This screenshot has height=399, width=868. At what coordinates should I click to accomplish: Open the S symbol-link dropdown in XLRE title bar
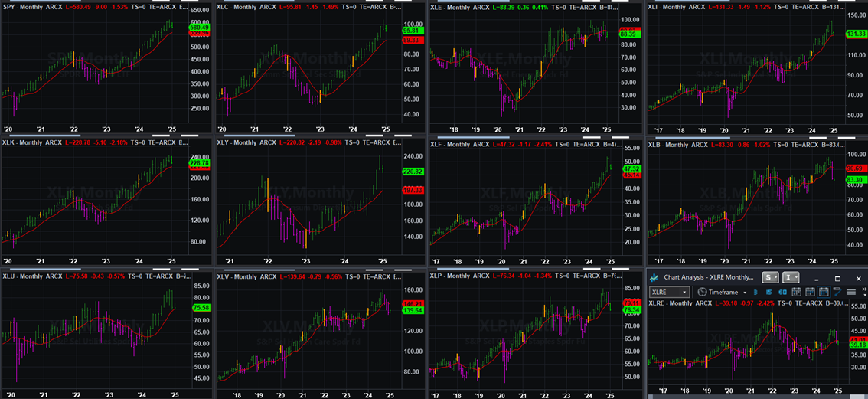click(x=770, y=278)
